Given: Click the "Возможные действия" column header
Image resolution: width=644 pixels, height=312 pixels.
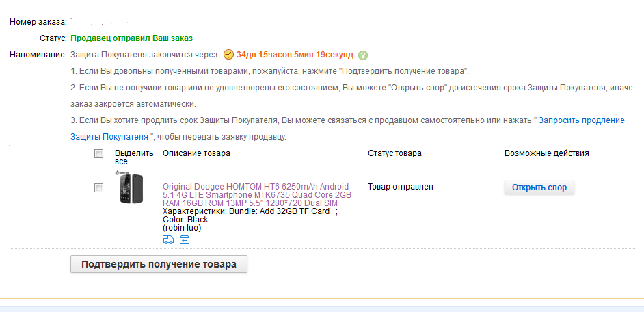Looking at the screenshot, I should coord(546,153).
